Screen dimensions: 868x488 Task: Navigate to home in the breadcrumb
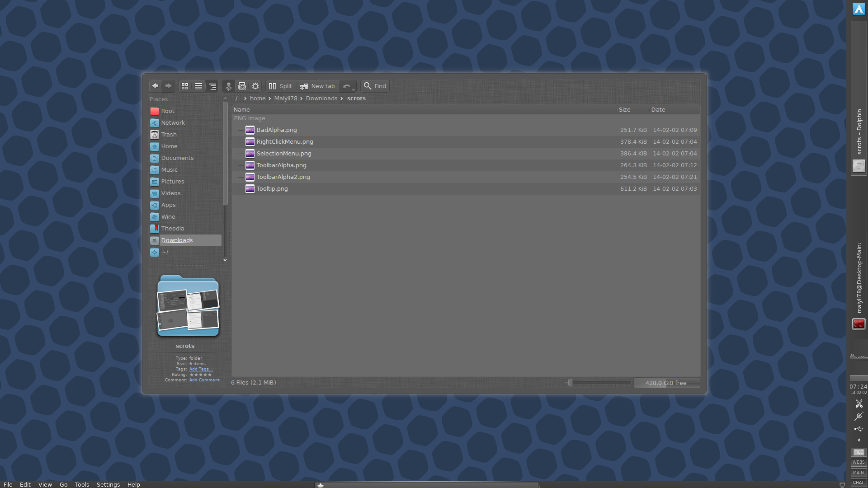[258, 98]
